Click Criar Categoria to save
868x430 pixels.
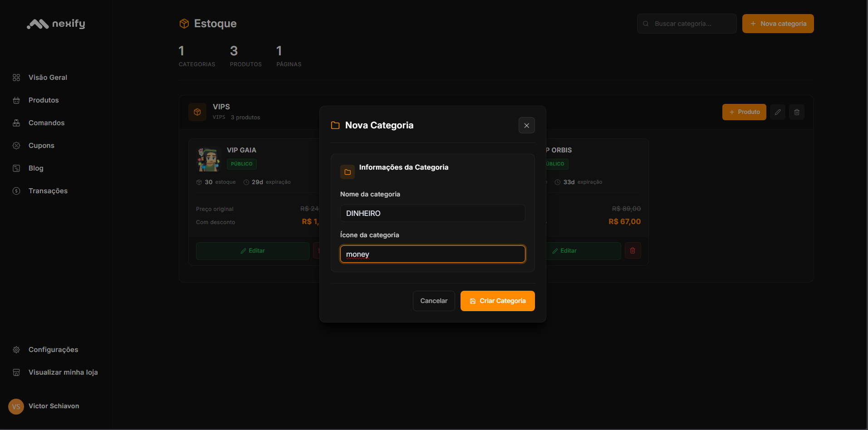[497, 301]
